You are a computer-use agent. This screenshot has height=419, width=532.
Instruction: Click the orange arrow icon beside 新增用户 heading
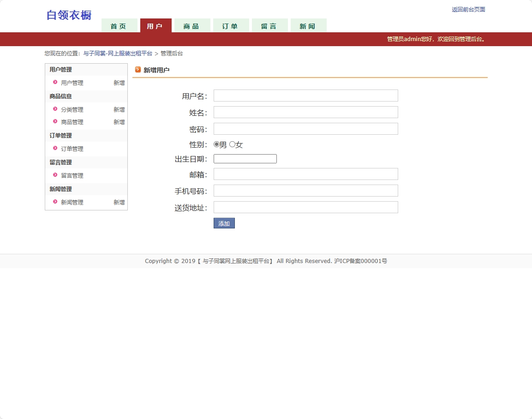[138, 69]
